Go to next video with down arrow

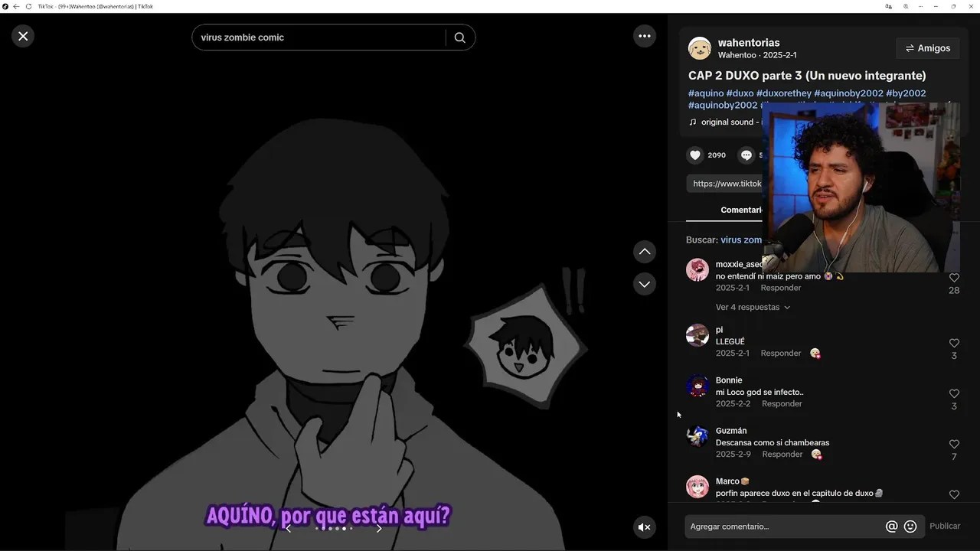tap(645, 284)
